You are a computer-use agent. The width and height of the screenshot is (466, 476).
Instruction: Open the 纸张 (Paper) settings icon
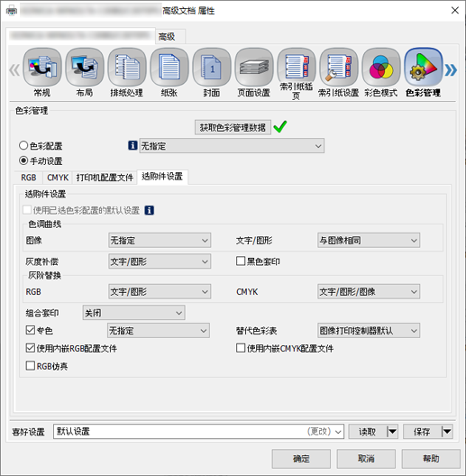pos(169,67)
